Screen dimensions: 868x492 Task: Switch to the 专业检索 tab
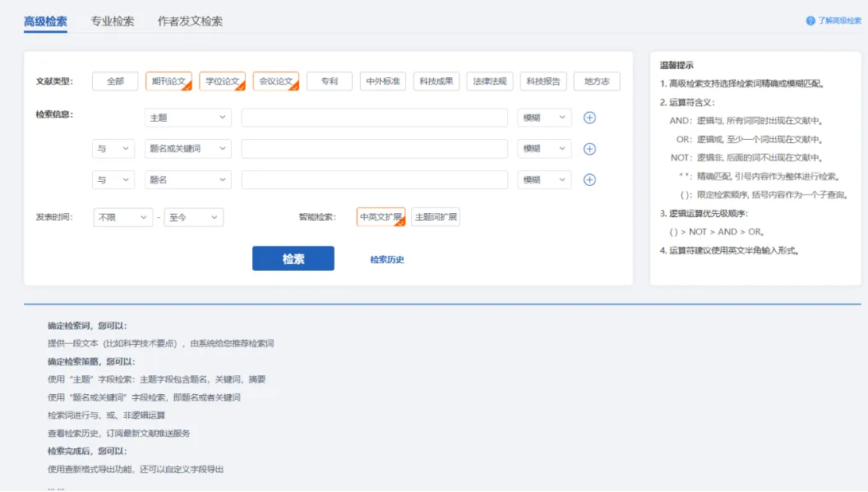pyautogui.click(x=113, y=21)
